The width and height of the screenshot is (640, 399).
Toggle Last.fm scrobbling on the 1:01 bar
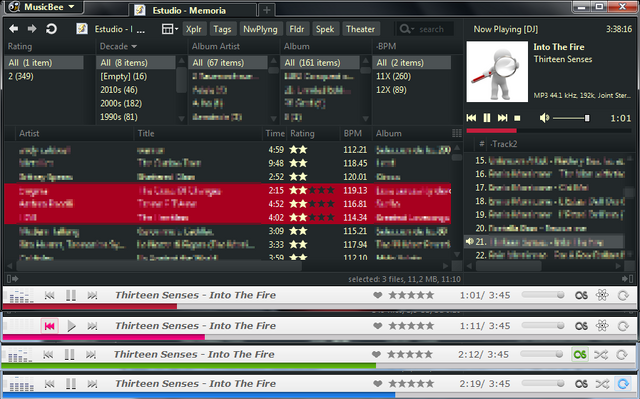[x=581, y=295]
